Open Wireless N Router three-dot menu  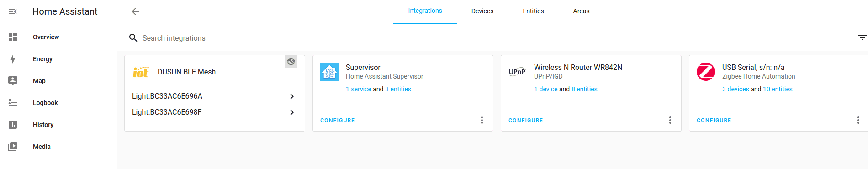tap(670, 120)
